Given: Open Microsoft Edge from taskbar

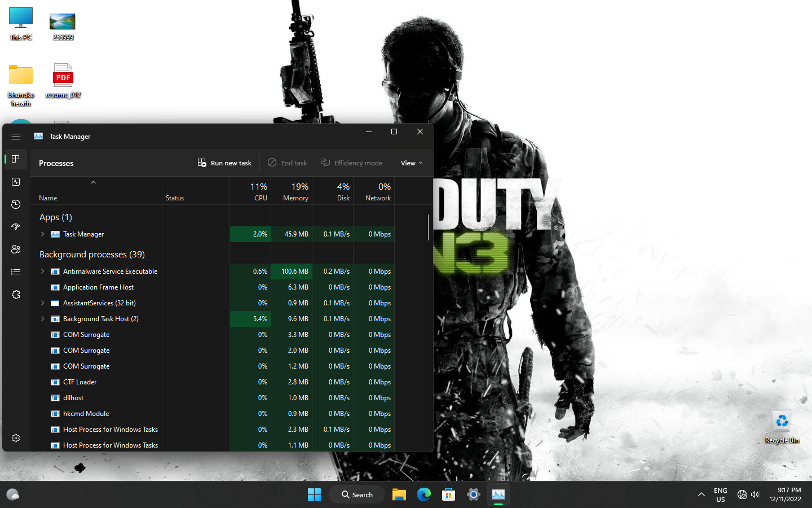Looking at the screenshot, I should (424, 494).
